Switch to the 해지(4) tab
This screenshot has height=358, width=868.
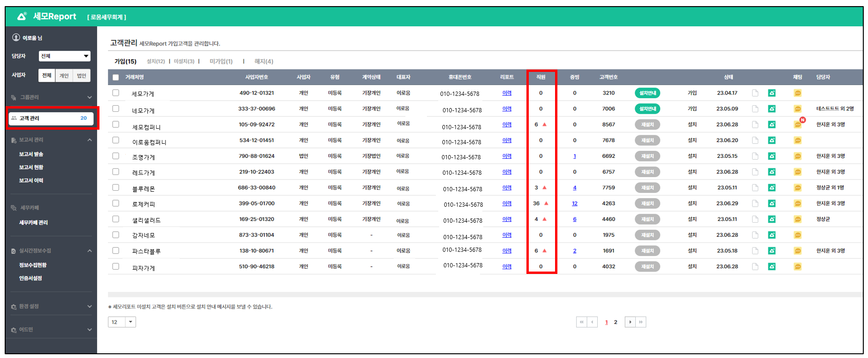[x=264, y=62]
